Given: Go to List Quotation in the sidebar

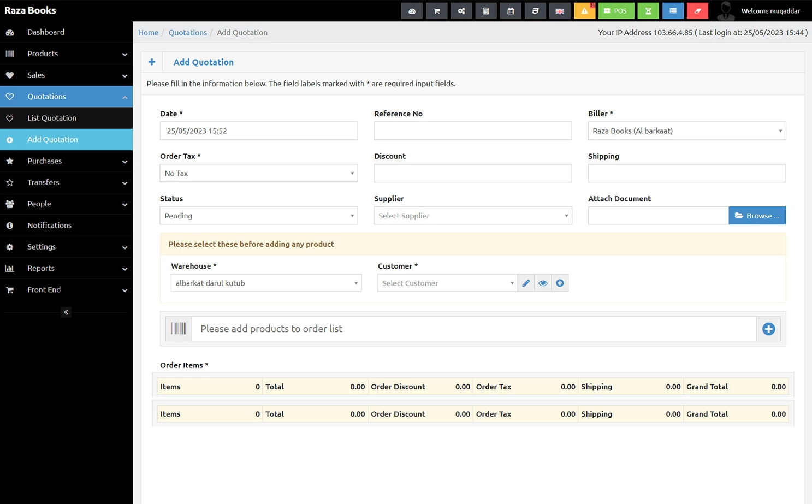Looking at the screenshot, I should tap(51, 118).
